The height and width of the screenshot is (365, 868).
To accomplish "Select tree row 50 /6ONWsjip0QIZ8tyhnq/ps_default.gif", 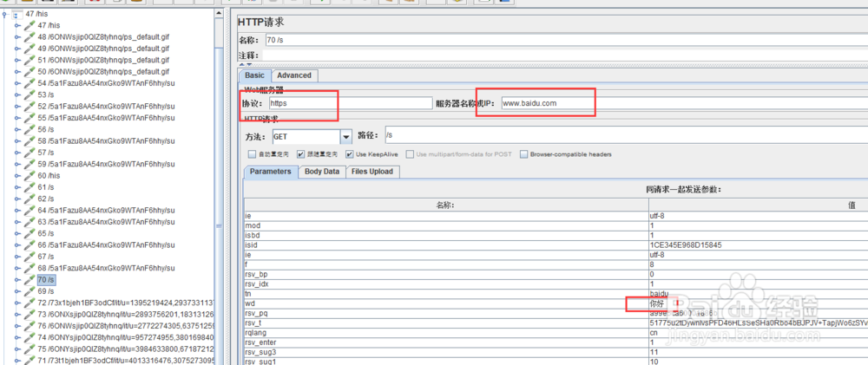I will [103, 71].
